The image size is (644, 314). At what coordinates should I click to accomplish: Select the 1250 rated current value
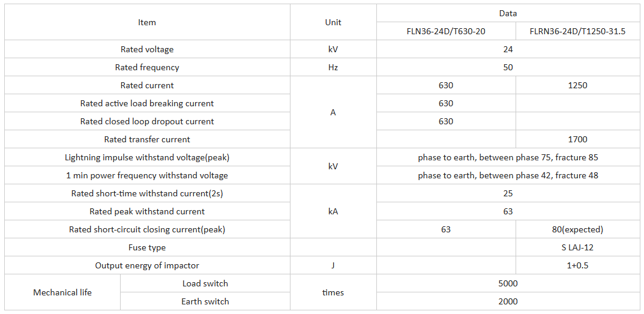(x=577, y=85)
